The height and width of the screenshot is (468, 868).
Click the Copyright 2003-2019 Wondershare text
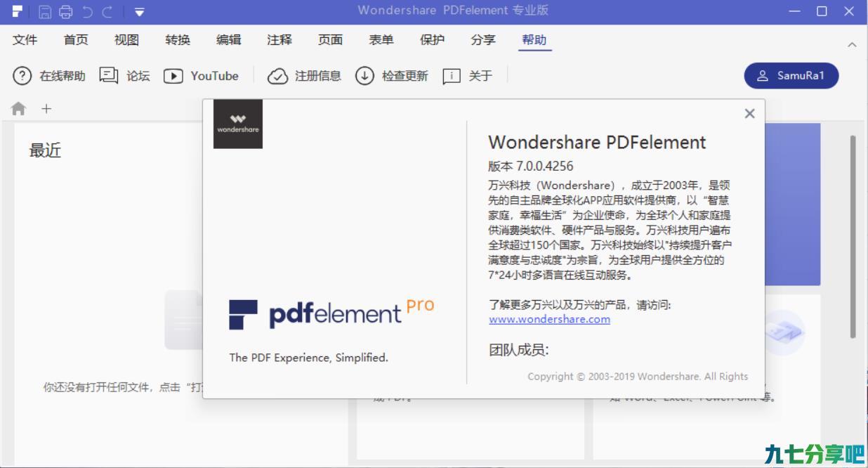(638, 377)
